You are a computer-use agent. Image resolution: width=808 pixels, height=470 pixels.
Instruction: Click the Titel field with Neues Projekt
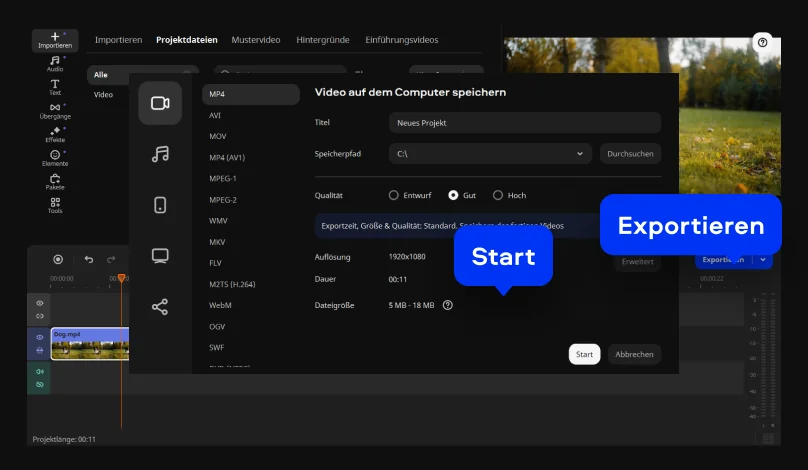coord(524,123)
